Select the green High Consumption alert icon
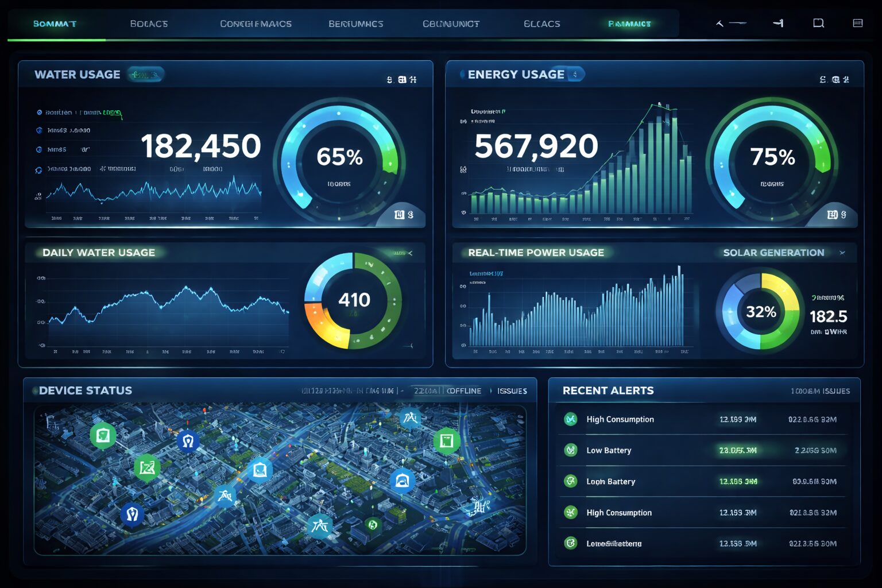Image resolution: width=882 pixels, height=588 pixels. pos(570,419)
